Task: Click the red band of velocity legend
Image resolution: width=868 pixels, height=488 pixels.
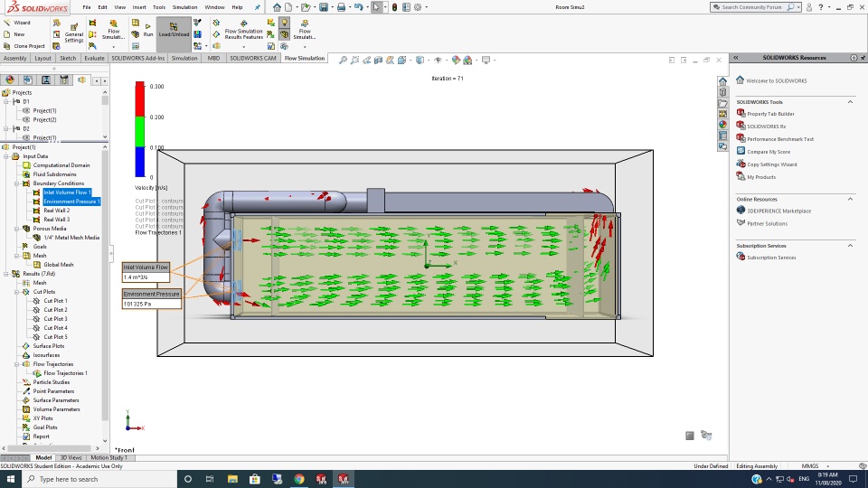Action: (140, 101)
